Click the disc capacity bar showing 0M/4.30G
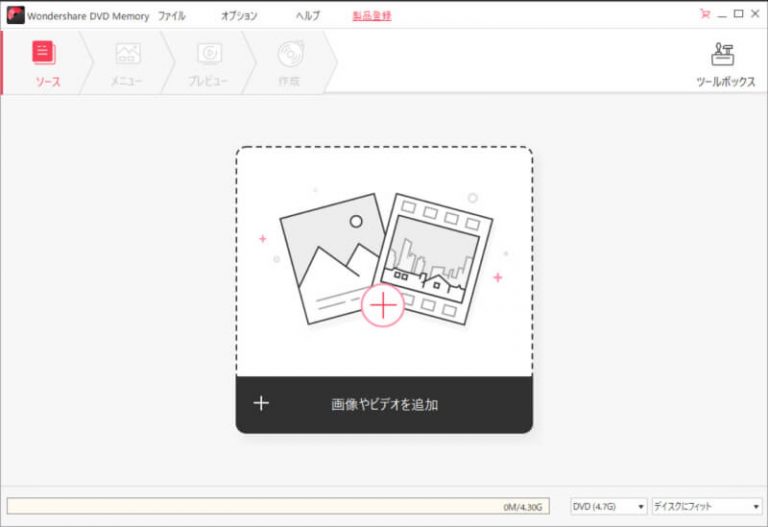The image size is (768, 527). [x=277, y=507]
